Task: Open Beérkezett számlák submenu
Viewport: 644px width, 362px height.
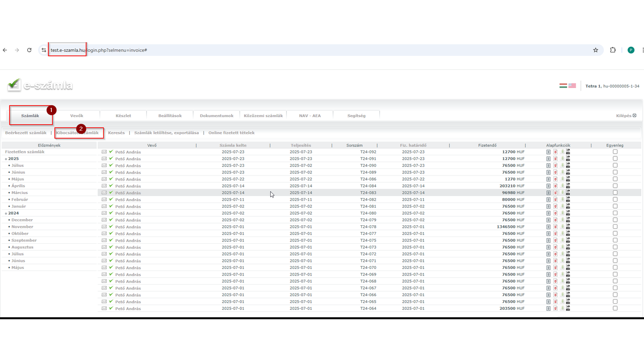Action: (26, 133)
